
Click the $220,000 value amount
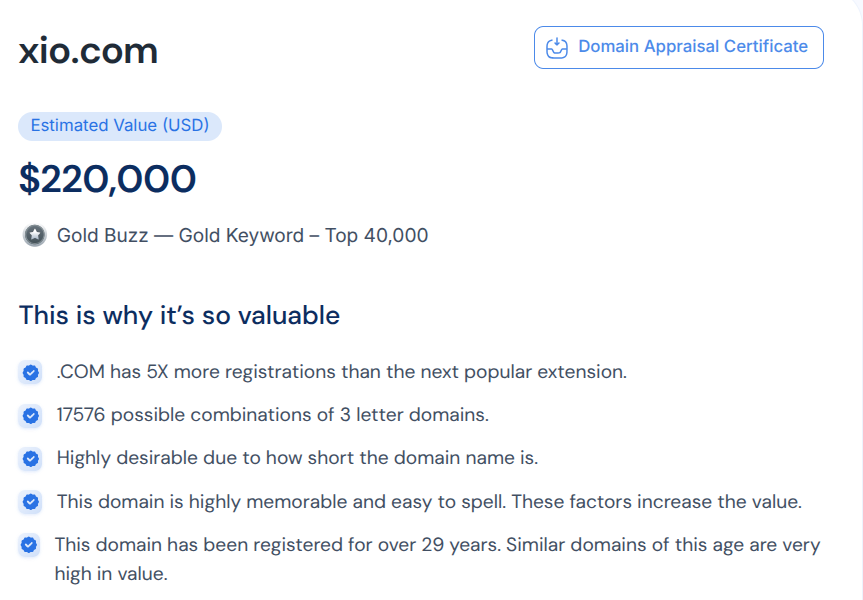[x=108, y=179]
